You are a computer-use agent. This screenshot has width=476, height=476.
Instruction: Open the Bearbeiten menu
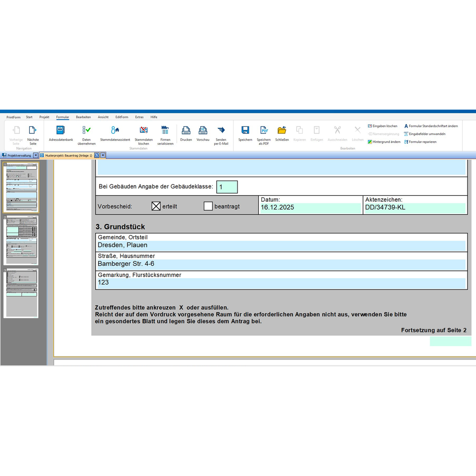[x=83, y=117]
